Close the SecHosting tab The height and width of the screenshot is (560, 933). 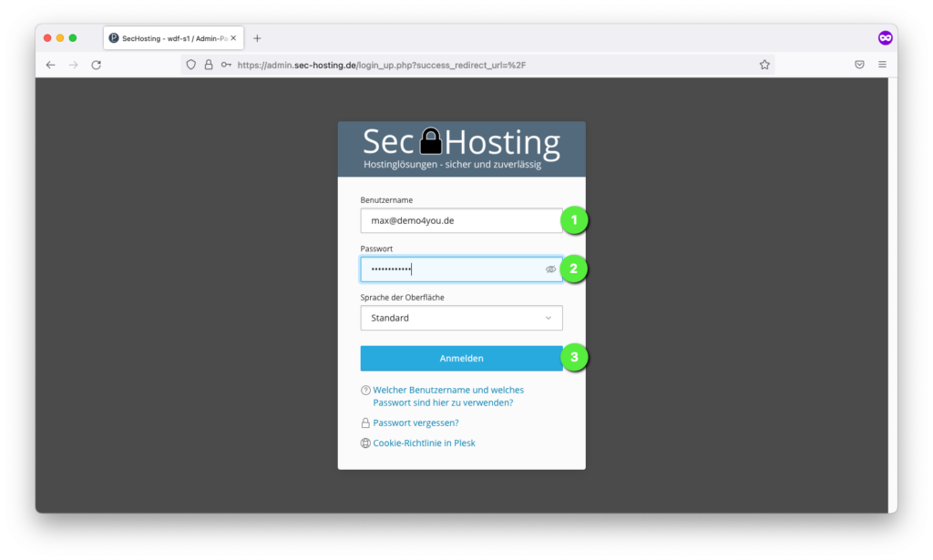click(233, 38)
